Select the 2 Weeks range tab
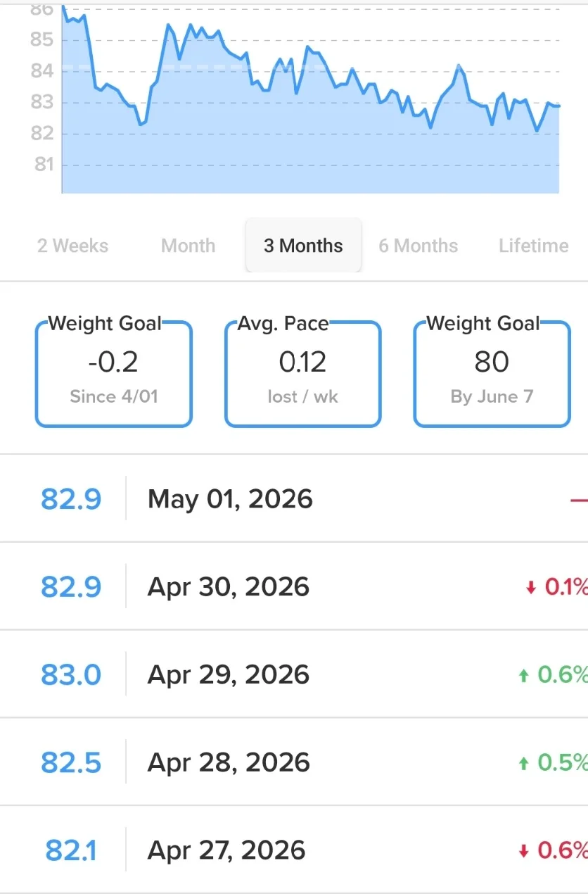The height and width of the screenshot is (894, 588). [x=73, y=246]
